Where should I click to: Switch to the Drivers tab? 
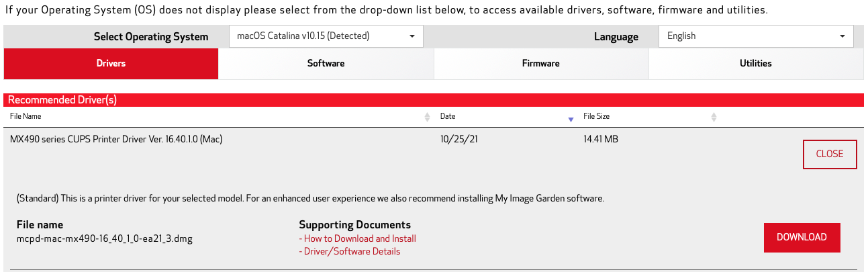click(x=111, y=64)
